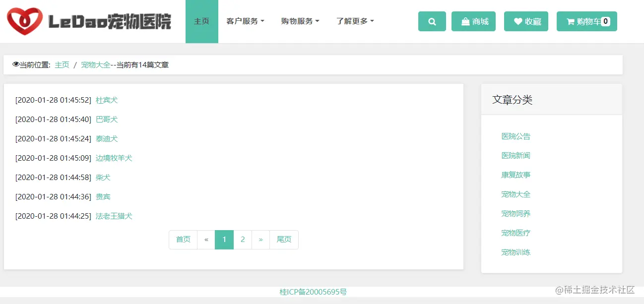Click 主页 link in the breadcrumb

pyautogui.click(x=62, y=65)
